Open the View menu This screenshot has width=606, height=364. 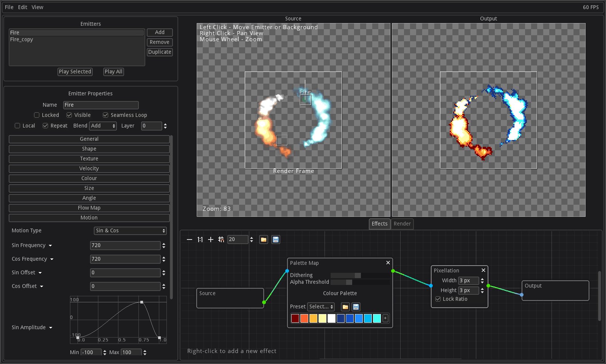[x=37, y=7]
